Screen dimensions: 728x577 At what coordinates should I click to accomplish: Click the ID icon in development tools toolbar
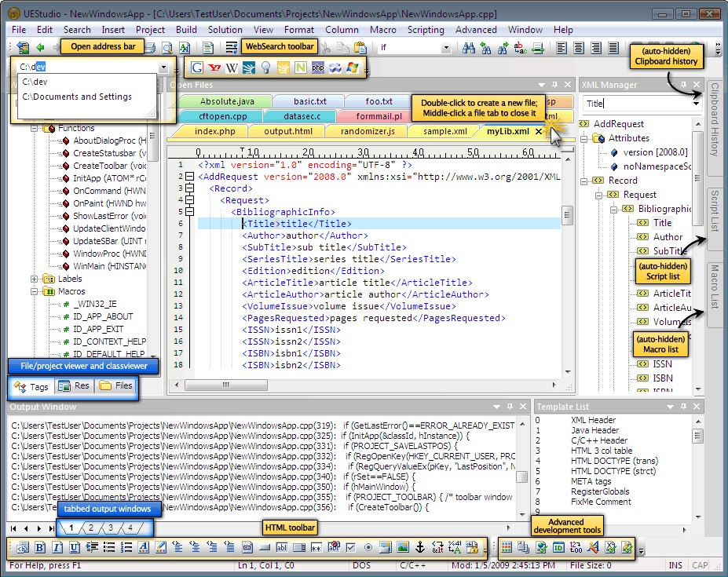click(x=558, y=548)
